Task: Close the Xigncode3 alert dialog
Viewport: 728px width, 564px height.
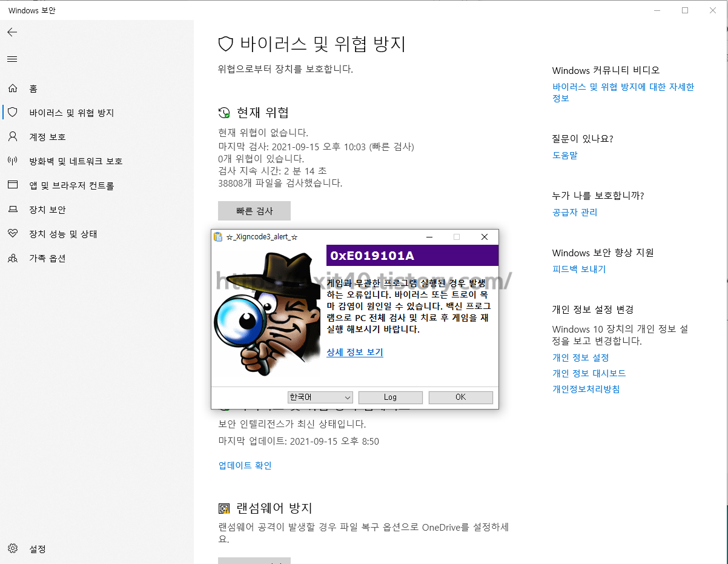Action: pos(485,237)
